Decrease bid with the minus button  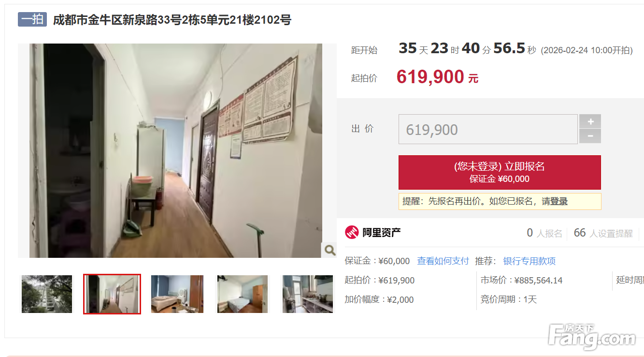tap(590, 136)
